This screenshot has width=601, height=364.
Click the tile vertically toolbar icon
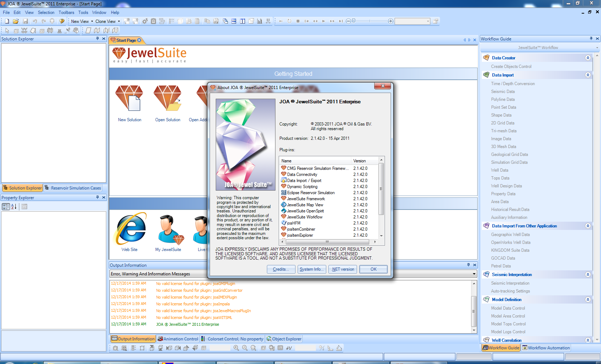tap(243, 21)
